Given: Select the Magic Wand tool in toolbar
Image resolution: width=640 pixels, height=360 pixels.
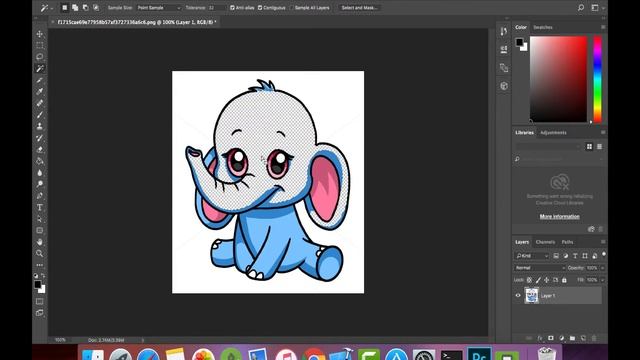Looking at the screenshot, I should click(x=40, y=68).
